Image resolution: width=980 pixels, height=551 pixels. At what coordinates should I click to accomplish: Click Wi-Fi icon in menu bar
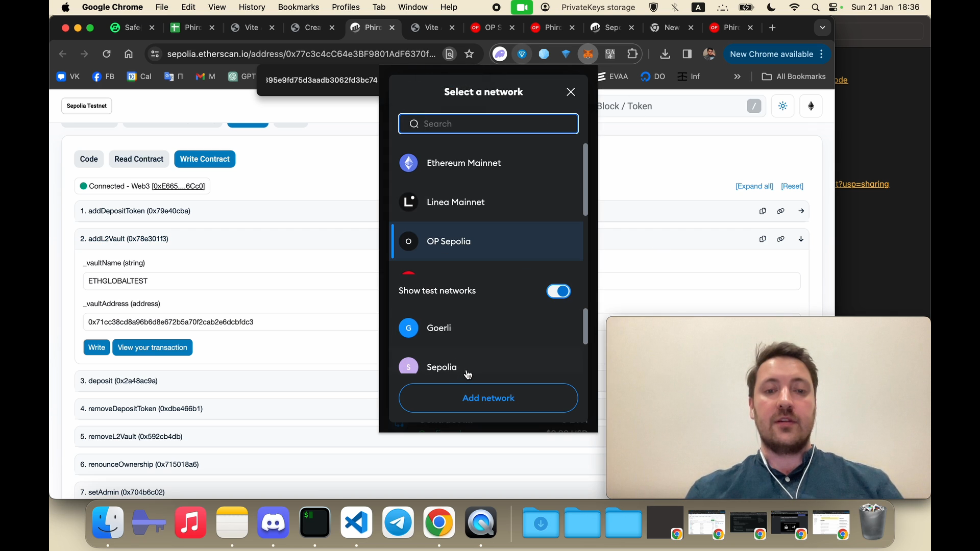[x=794, y=7]
